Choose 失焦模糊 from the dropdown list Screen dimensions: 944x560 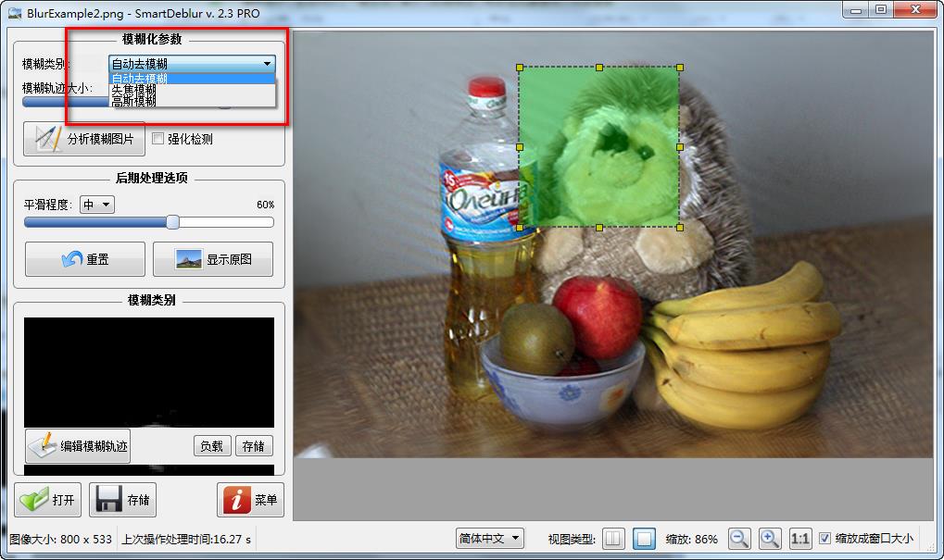192,90
